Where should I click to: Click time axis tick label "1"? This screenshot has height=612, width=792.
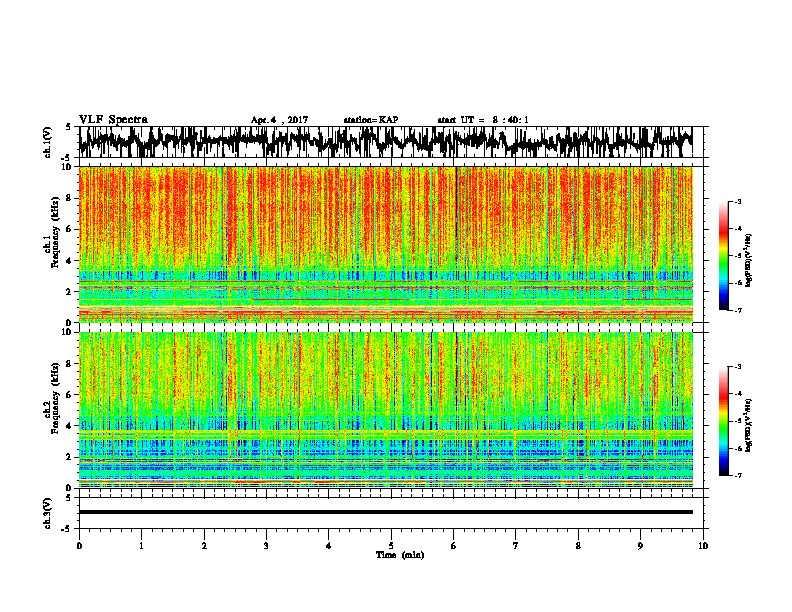click(x=141, y=546)
